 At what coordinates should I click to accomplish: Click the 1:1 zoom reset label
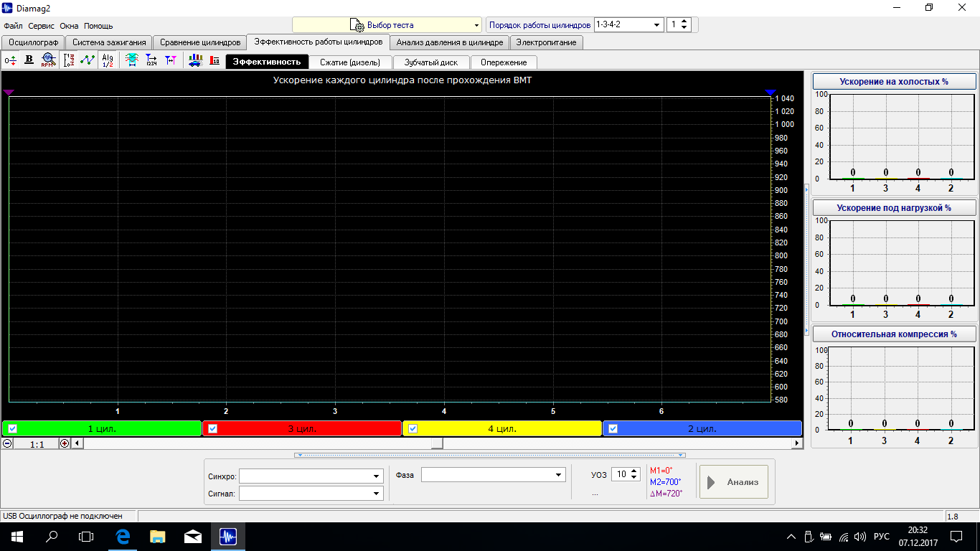point(37,444)
